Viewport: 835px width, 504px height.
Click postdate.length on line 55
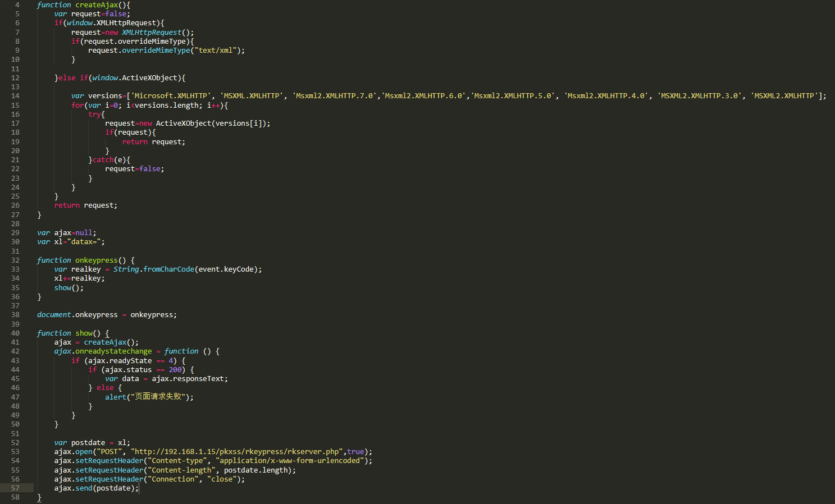tap(256, 470)
